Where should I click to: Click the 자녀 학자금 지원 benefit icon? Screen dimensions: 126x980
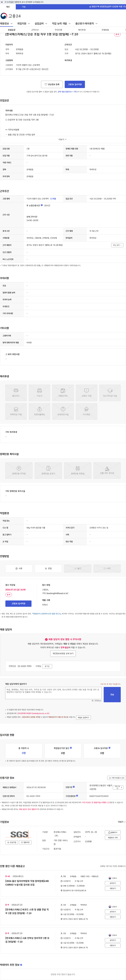[110, 393]
